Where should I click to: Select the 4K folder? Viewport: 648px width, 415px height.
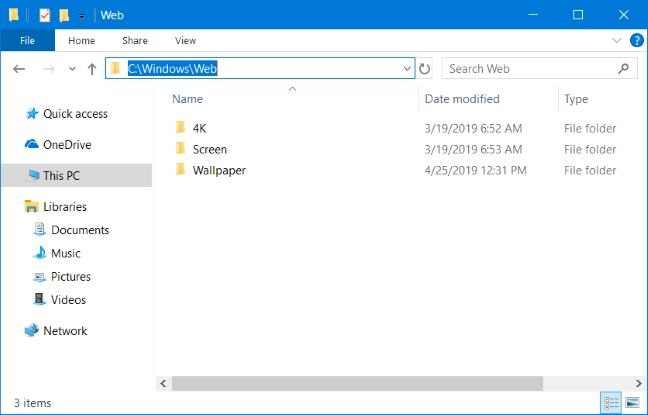click(199, 129)
